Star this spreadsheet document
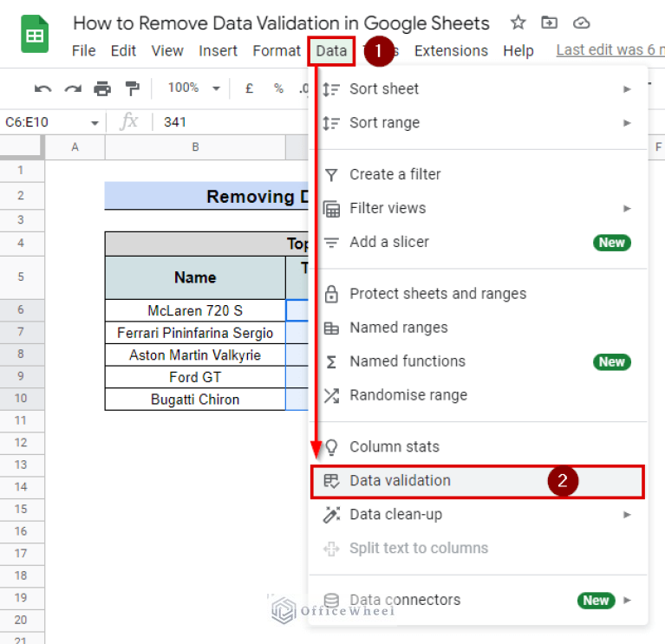This screenshot has height=644, width=665. tap(518, 23)
